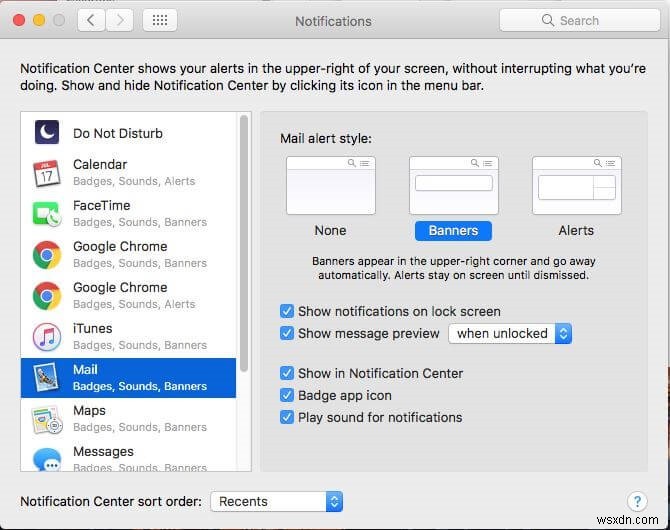The height and width of the screenshot is (530, 670).
Task: Open help with the question mark button
Action: [637, 501]
